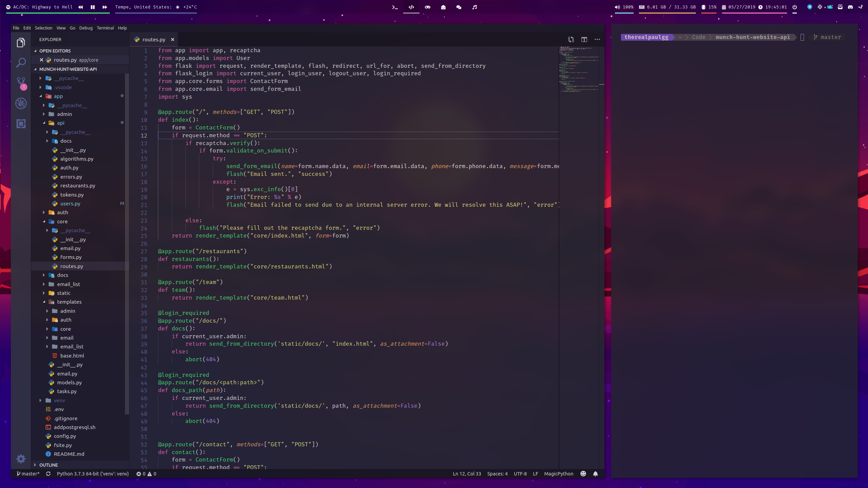Open the editor More Actions ellipsis
This screenshot has height=488, width=868.
597,40
